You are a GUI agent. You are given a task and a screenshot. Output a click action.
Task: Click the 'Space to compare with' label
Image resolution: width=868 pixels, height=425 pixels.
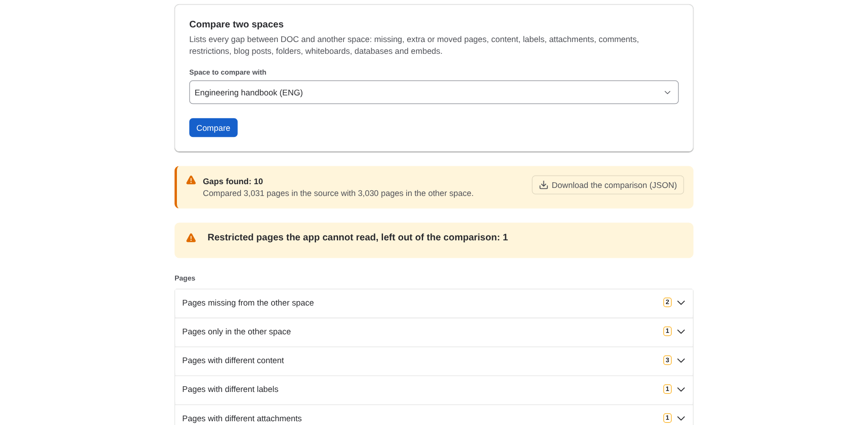[x=228, y=72]
